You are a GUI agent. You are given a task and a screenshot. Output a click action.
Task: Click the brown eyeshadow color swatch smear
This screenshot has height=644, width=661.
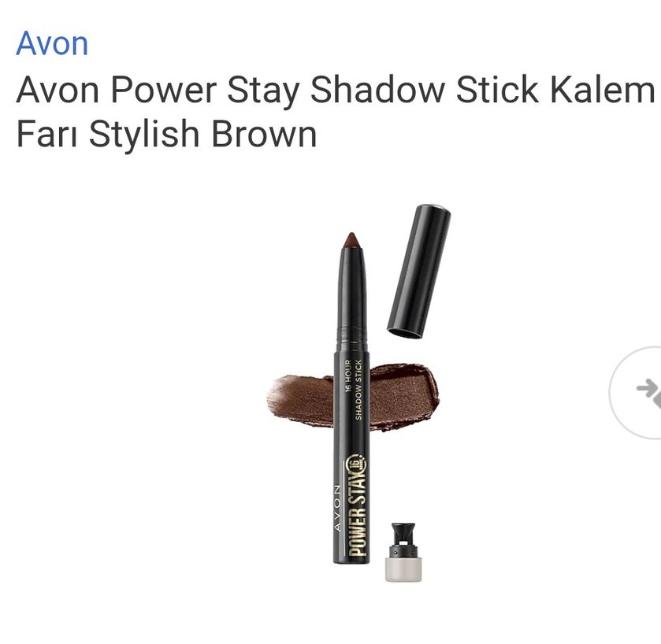[x=353, y=397]
